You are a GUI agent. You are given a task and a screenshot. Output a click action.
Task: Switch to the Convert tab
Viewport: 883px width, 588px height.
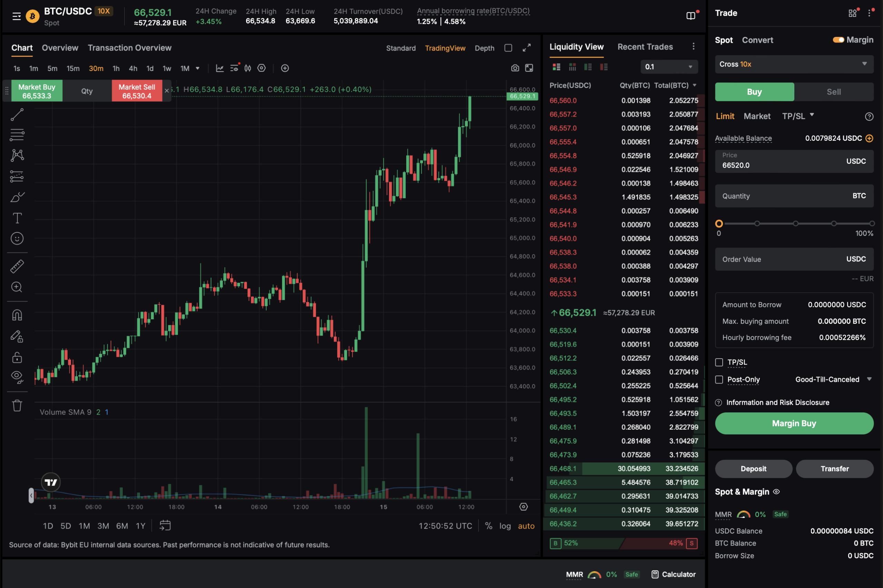757,40
